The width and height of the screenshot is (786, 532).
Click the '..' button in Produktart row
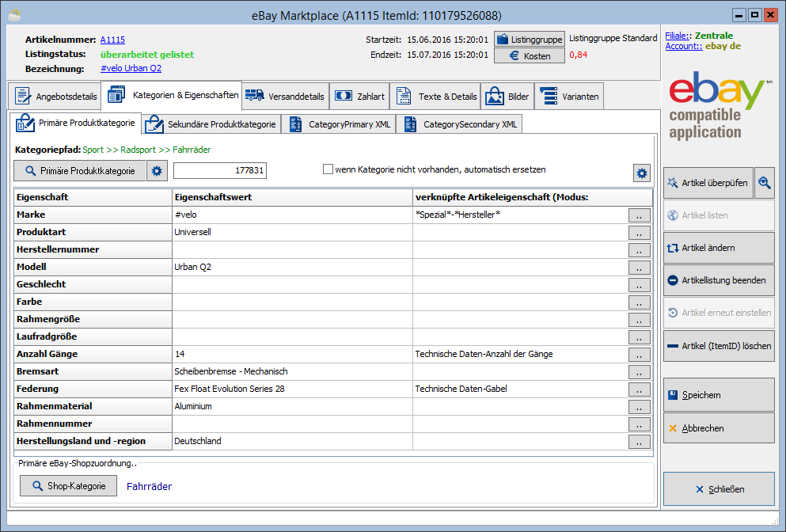tap(639, 233)
